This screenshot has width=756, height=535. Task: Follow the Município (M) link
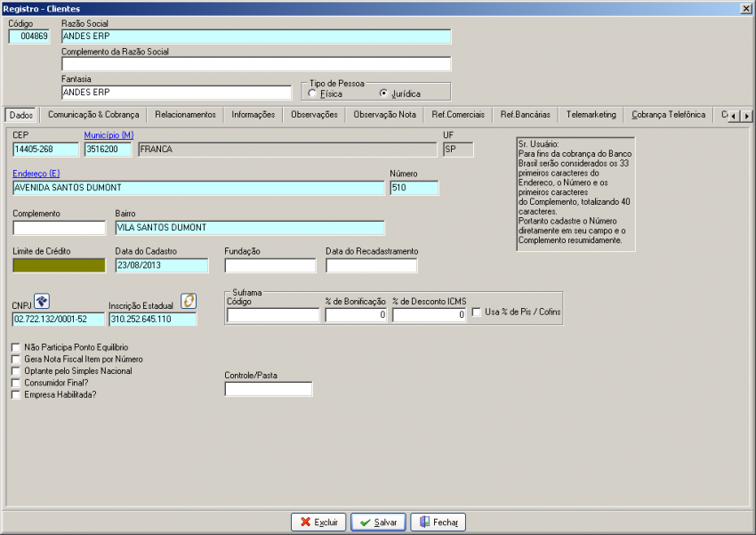pos(109,135)
